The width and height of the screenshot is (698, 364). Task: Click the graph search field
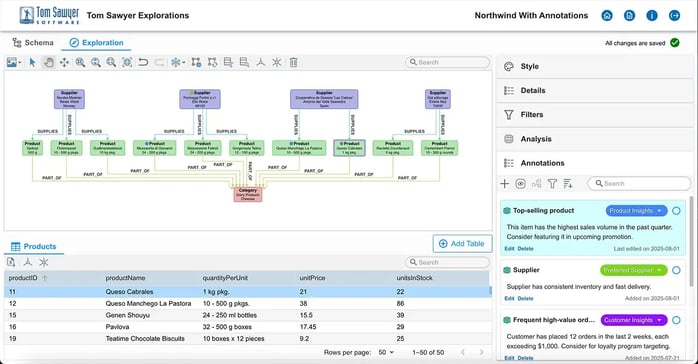point(447,62)
